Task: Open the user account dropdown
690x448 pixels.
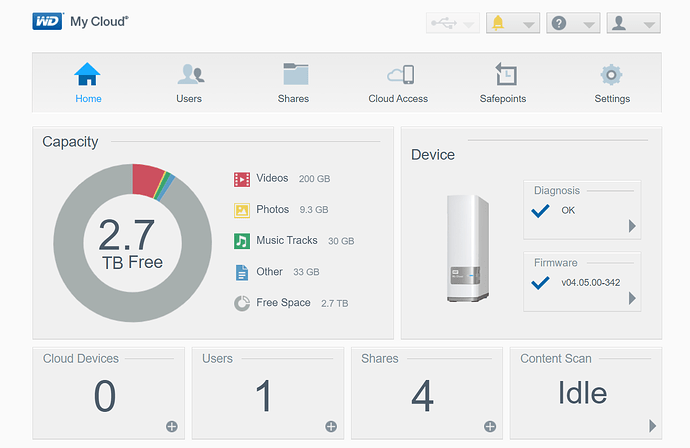Action: click(x=634, y=23)
